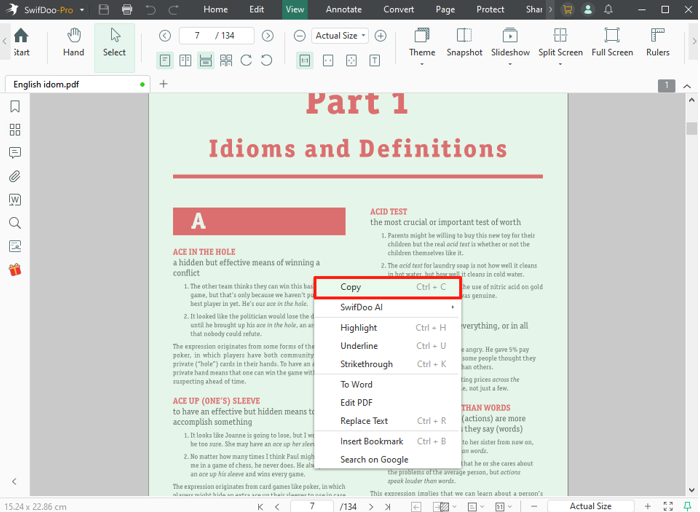Open the SwifDoo-Pro app menu arrow

(82, 10)
